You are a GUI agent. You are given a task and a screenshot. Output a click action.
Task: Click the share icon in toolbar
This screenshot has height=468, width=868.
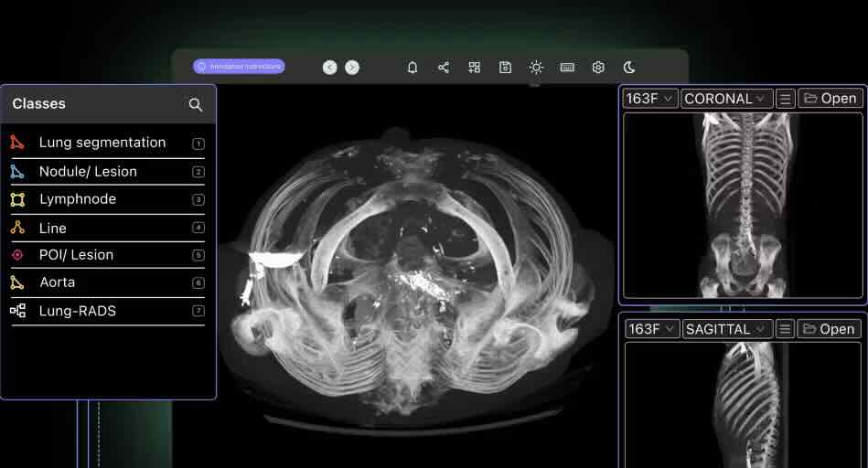point(444,68)
